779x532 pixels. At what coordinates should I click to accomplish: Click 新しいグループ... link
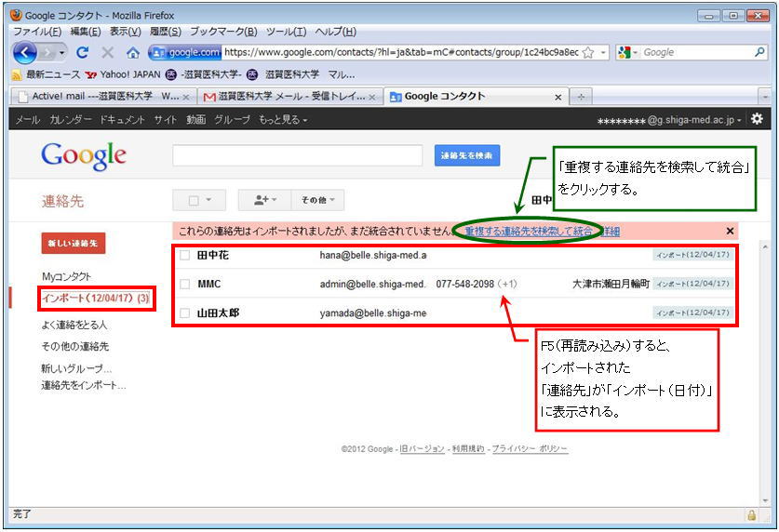[x=76, y=368]
